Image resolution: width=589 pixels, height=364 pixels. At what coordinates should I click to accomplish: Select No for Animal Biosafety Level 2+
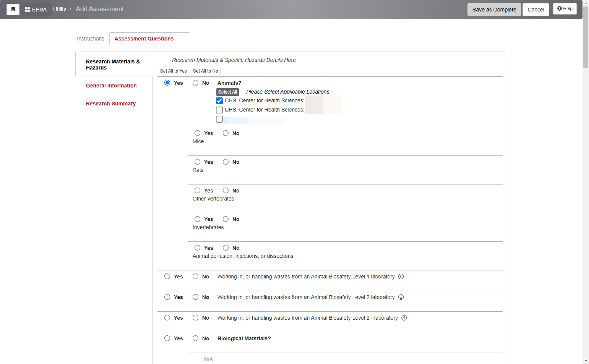195,318
